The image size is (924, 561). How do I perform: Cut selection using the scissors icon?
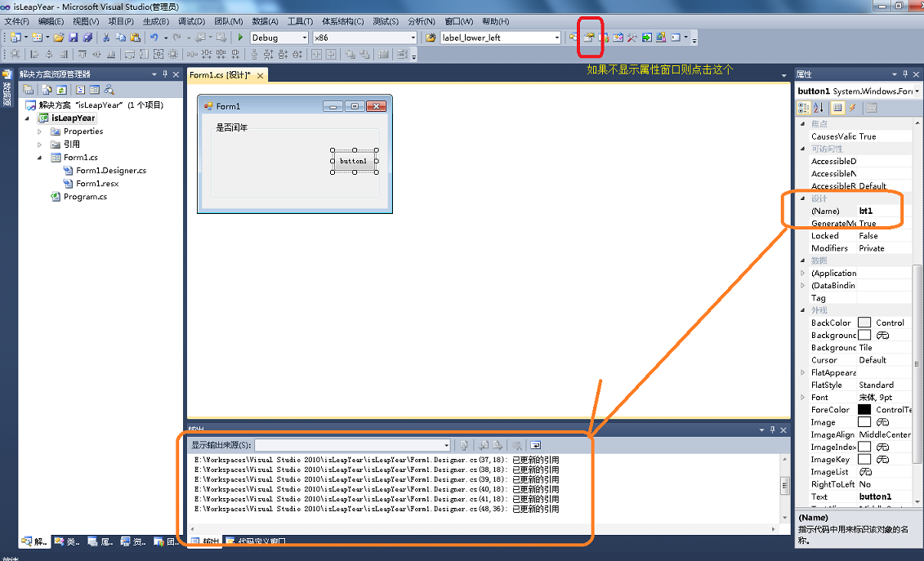(x=106, y=37)
